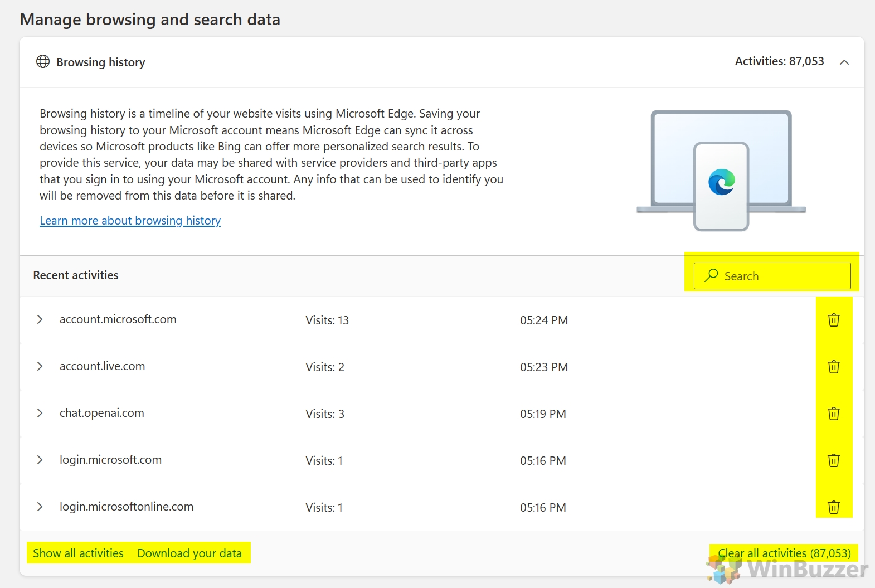Remove login.microsoft.com entry via trash icon

(834, 460)
